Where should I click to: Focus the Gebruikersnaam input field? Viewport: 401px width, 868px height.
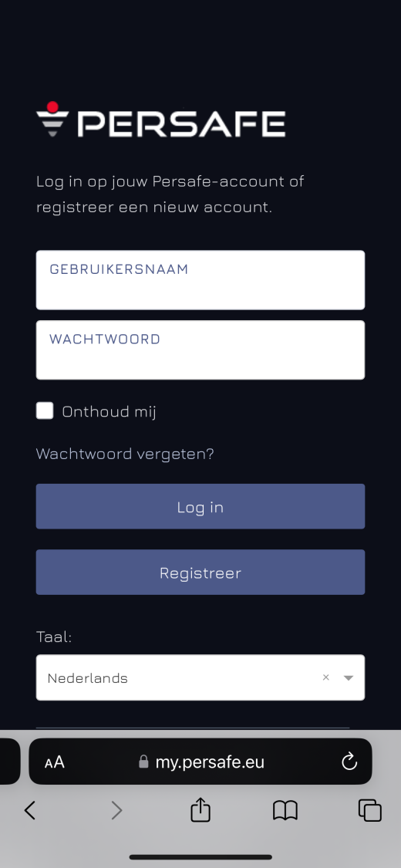[200, 280]
